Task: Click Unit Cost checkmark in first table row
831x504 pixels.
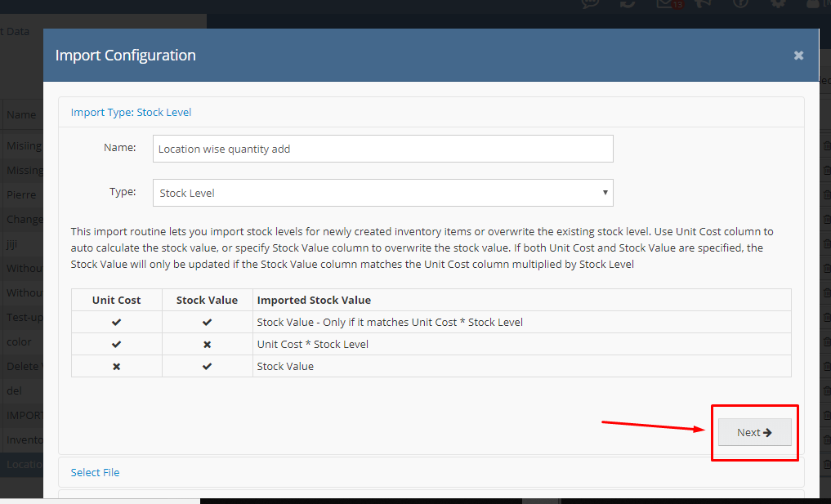Action: (117, 322)
